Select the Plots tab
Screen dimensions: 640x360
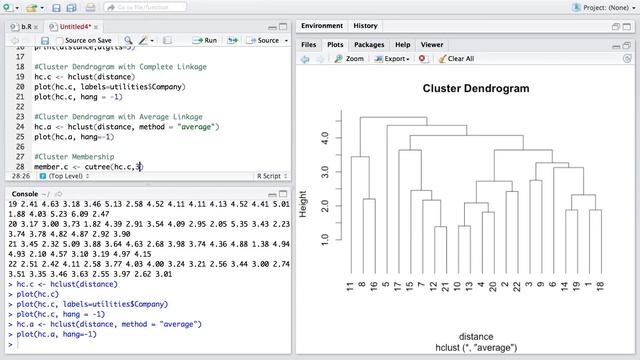(335, 45)
